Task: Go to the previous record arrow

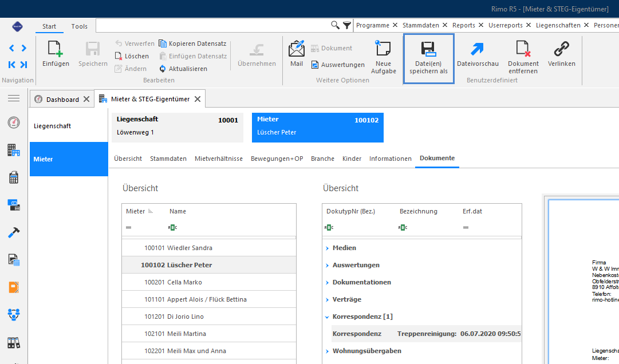Action: coord(11,48)
